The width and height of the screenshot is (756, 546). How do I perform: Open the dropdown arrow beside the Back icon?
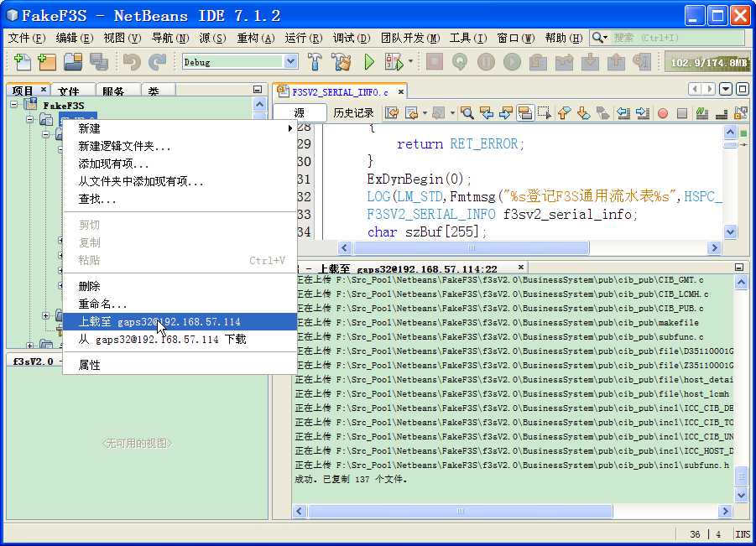coord(425,113)
